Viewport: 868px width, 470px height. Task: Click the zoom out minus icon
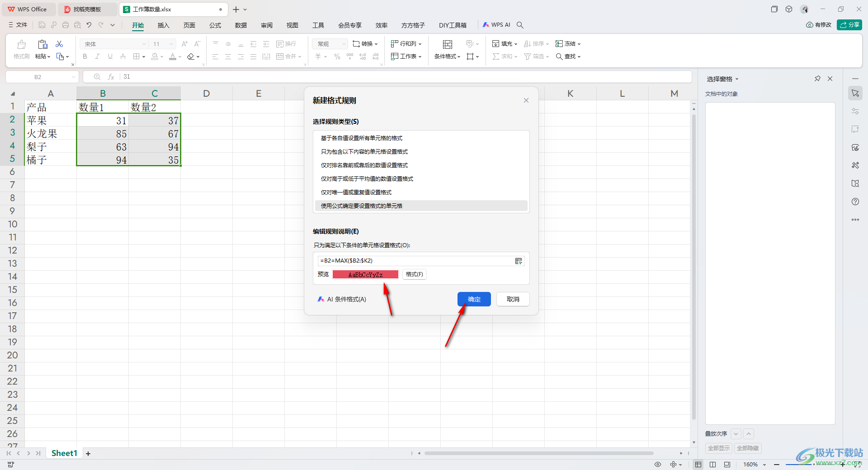pyautogui.click(x=777, y=464)
